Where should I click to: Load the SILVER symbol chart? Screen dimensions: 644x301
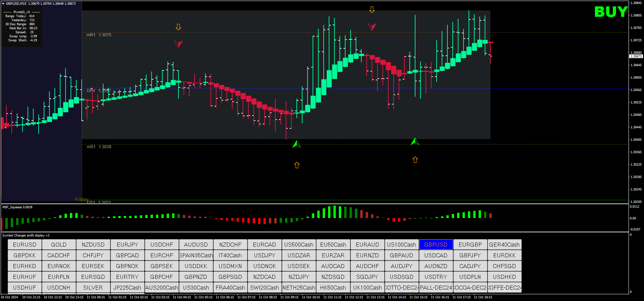tap(93, 288)
